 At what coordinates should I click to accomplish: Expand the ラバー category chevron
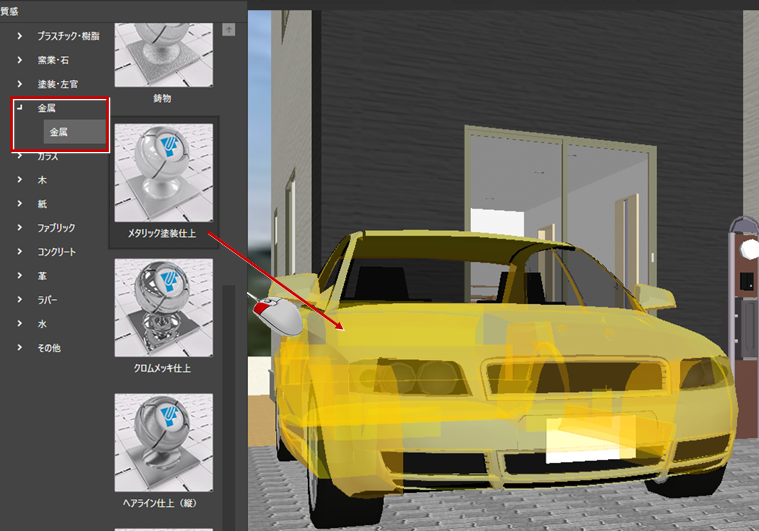click(19, 300)
